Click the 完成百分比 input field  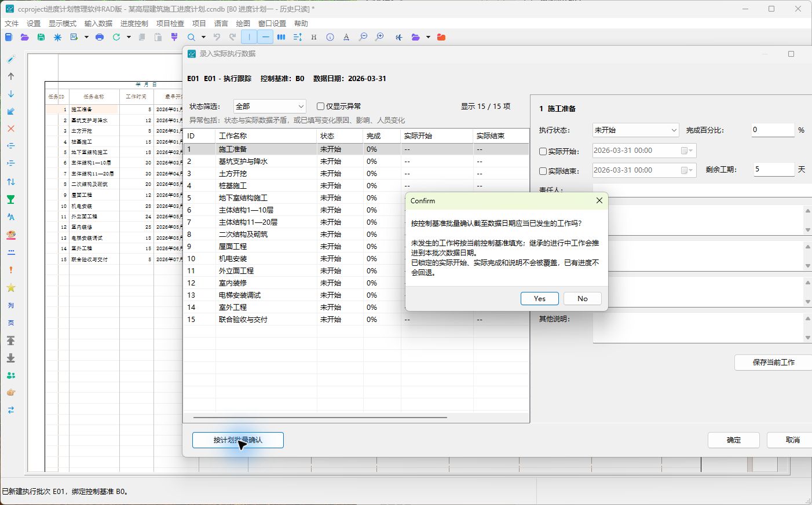[773, 130]
